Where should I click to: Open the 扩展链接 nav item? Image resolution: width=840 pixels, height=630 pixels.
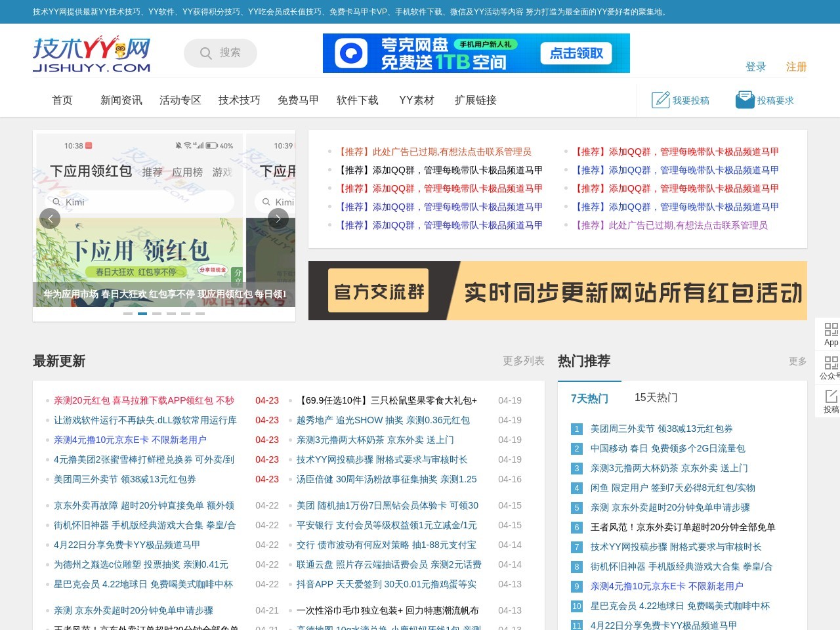(x=476, y=100)
